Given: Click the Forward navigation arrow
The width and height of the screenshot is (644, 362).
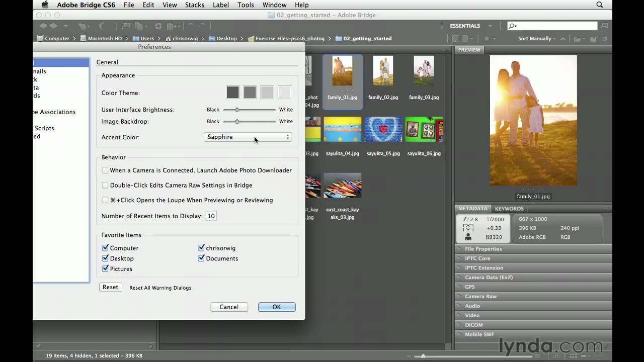Looking at the screenshot, I should 54,26.
